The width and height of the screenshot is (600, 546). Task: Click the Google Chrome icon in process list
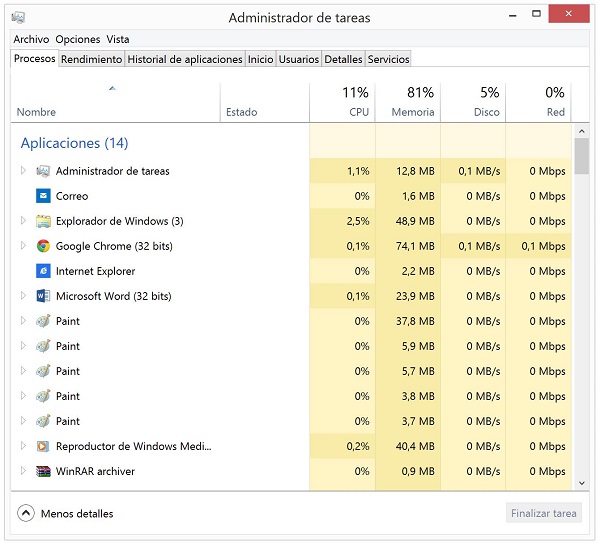pos(43,246)
